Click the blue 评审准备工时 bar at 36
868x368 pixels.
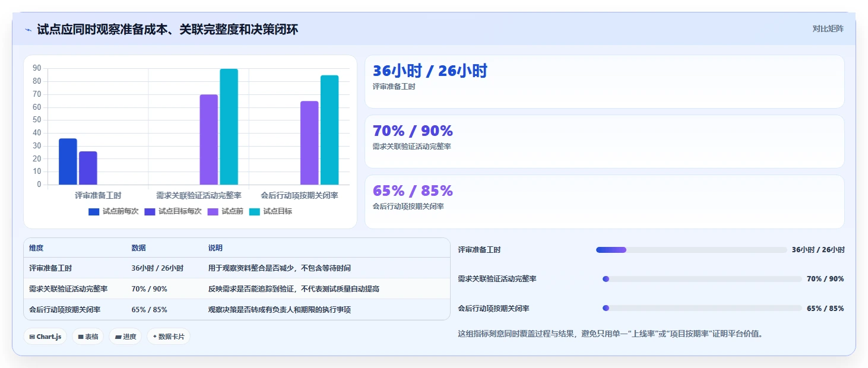tap(68, 161)
